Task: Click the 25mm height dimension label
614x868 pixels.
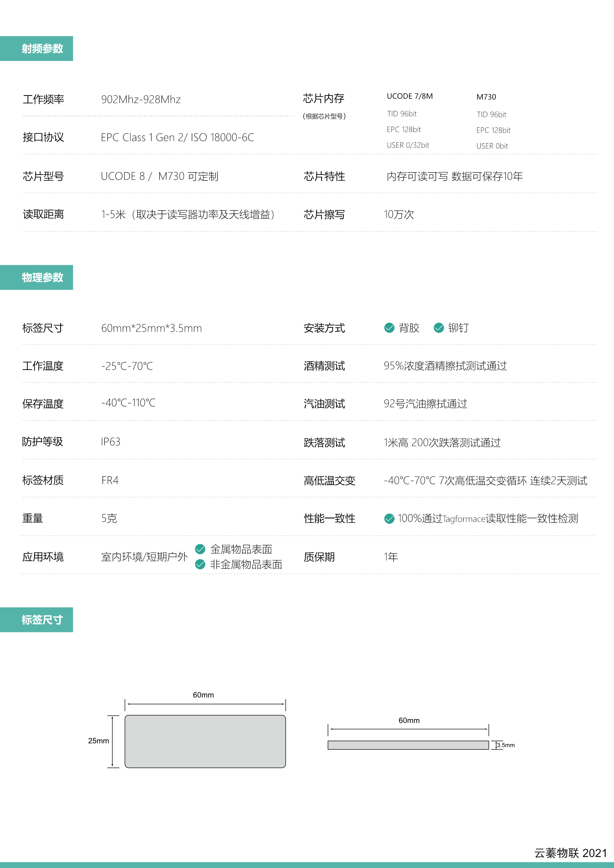Action: (99, 741)
